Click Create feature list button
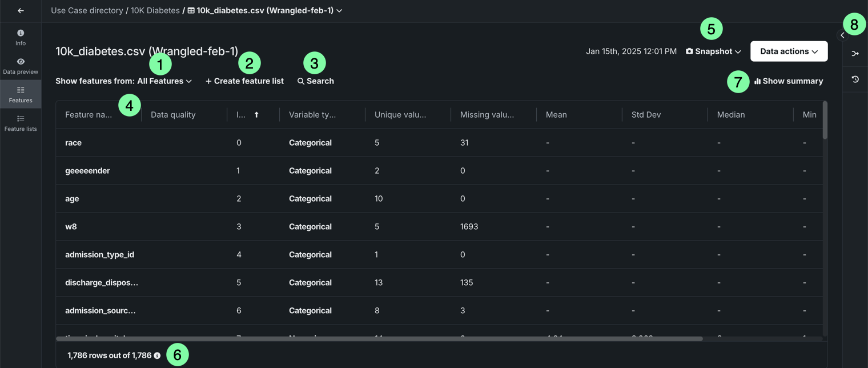Image resolution: width=868 pixels, height=368 pixels. [244, 81]
